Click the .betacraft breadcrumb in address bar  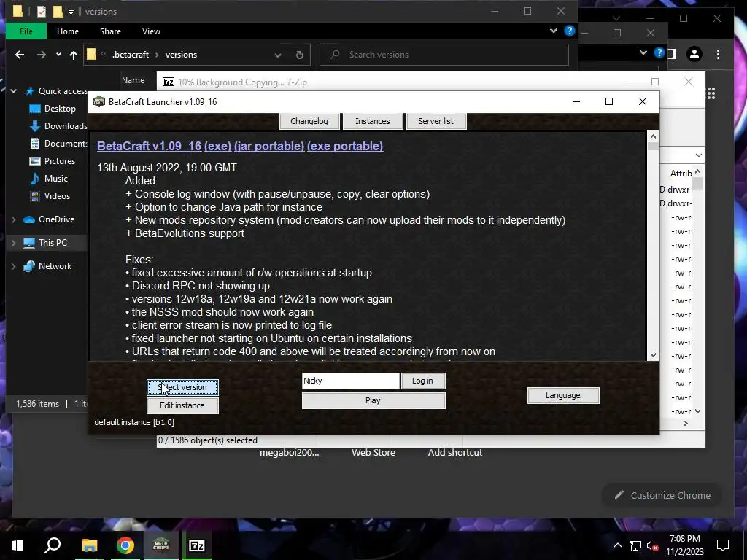131,55
